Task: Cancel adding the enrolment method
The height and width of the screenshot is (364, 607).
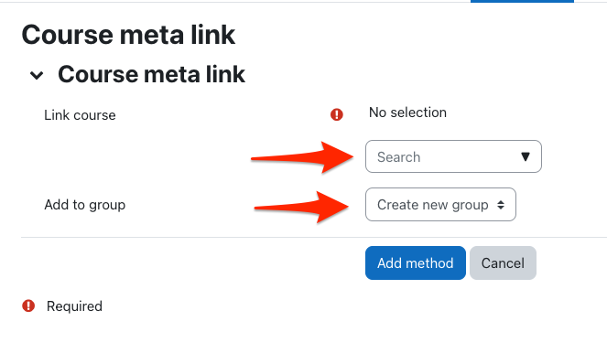Action: point(503,263)
